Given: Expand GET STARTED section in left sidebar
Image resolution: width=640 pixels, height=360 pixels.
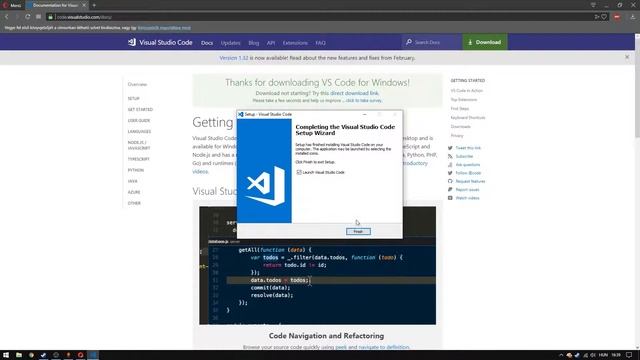Looking at the screenshot, I should click(140, 109).
